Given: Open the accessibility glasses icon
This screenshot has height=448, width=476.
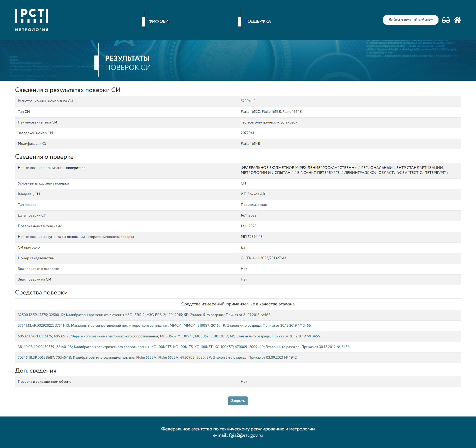Looking at the screenshot, I should pyautogui.click(x=446, y=20).
